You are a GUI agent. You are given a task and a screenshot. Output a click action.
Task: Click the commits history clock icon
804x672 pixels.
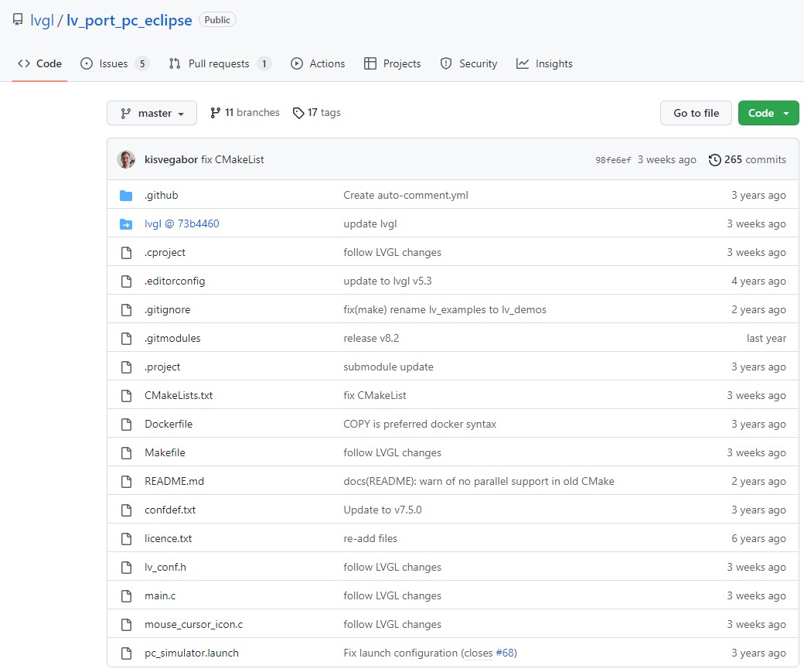click(x=714, y=160)
